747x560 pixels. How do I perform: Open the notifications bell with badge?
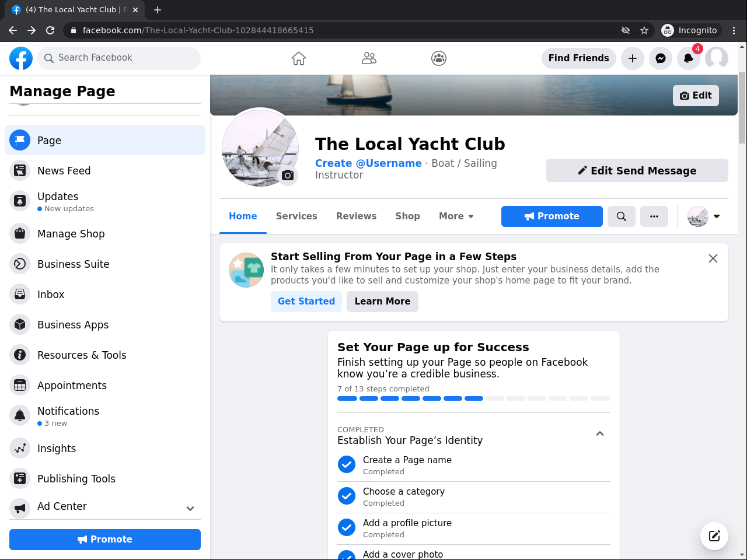tap(689, 58)
